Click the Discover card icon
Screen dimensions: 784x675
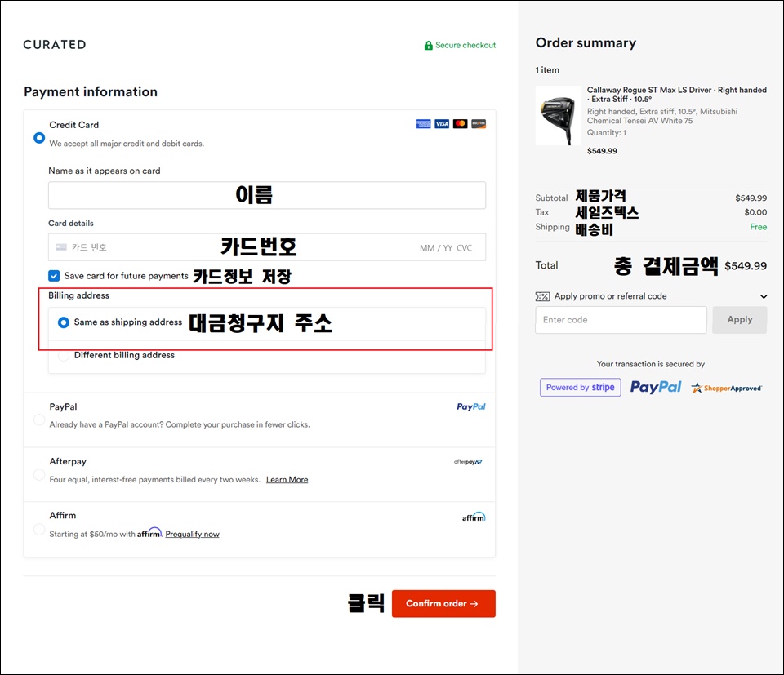pos(479,124)
